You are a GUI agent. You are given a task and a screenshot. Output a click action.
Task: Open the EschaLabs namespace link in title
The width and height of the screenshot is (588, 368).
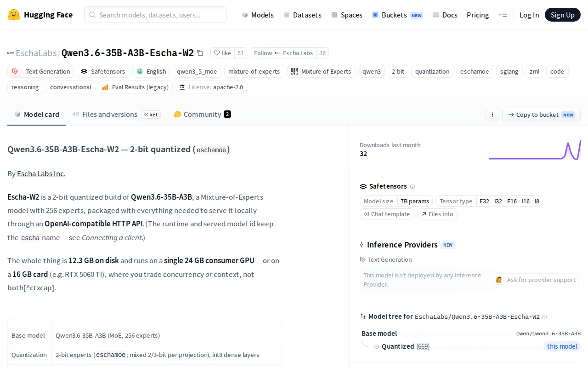point(36,53)
